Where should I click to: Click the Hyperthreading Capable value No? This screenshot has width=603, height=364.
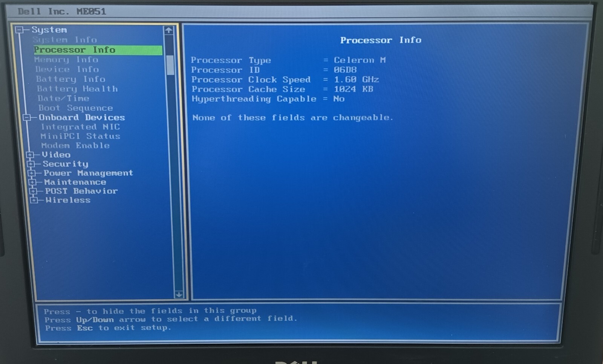point(339,99)
